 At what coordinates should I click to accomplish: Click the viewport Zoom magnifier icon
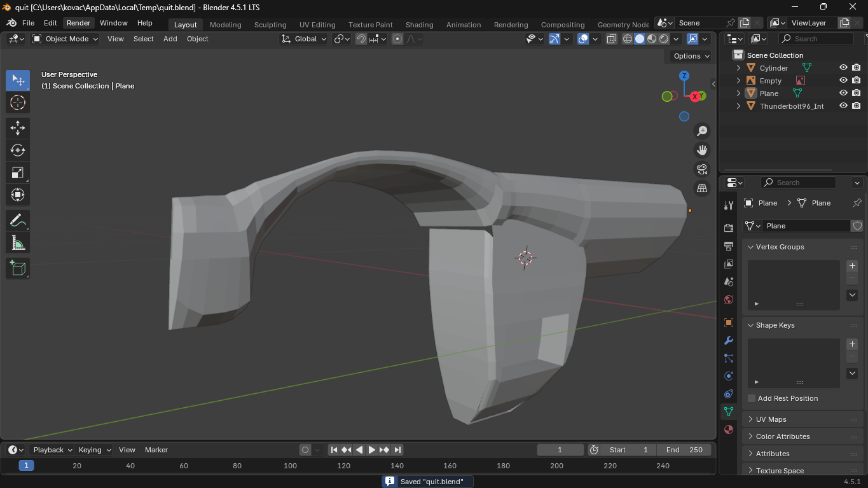click(702, 131)
